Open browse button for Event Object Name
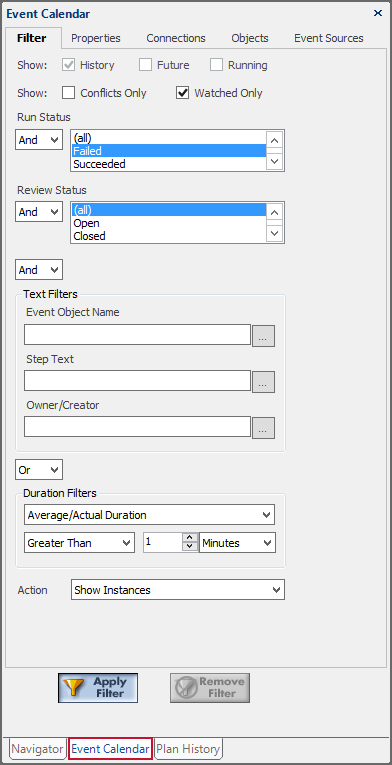This screenshot has height=765, width=392. pyautogui.click(x=264, y=336)
